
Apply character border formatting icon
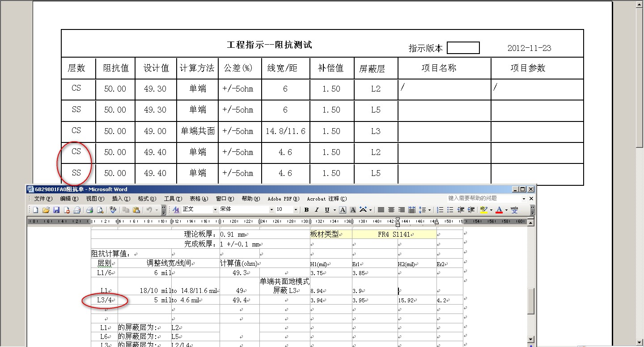[x=343, y=209]
